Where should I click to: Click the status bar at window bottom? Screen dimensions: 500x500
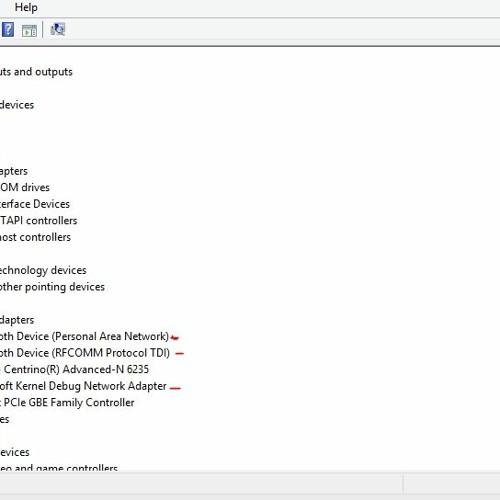point(250,483)
